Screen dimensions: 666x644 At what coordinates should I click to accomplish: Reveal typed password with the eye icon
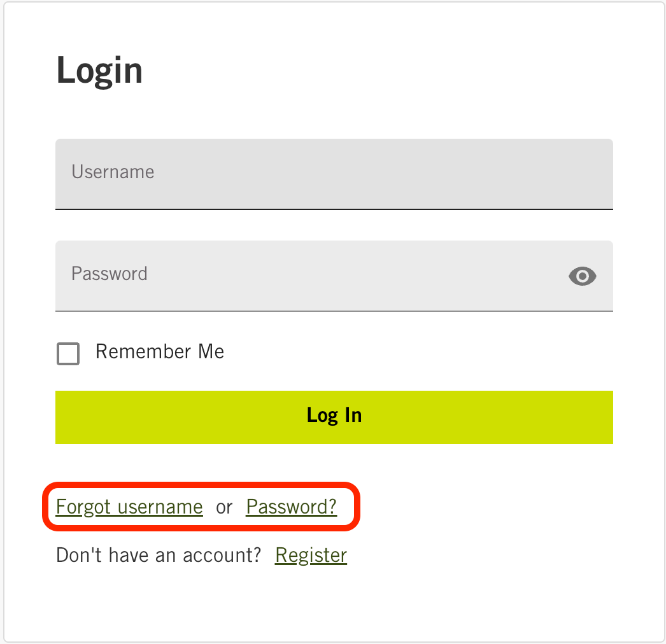(x=583, y=276)
